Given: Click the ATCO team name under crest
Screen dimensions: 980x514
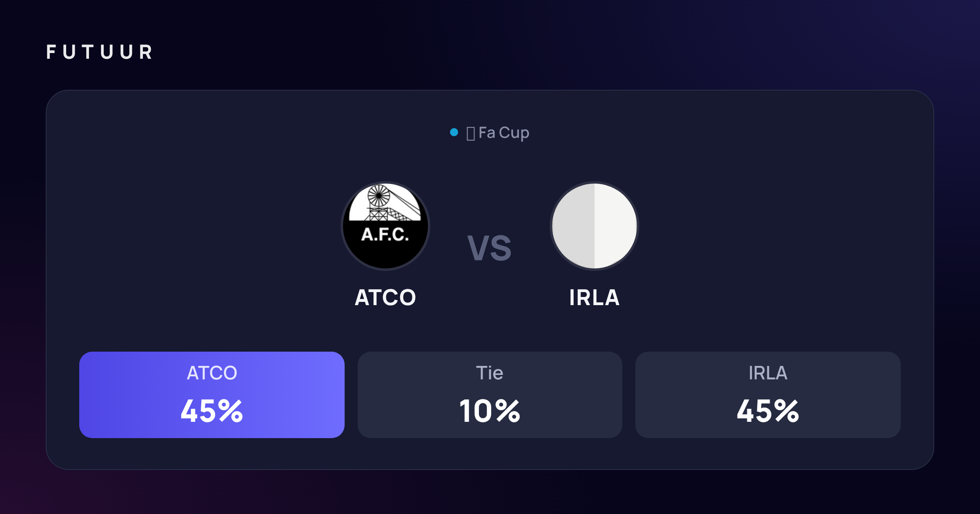Looking at the screenshot, I should [385, 297].
